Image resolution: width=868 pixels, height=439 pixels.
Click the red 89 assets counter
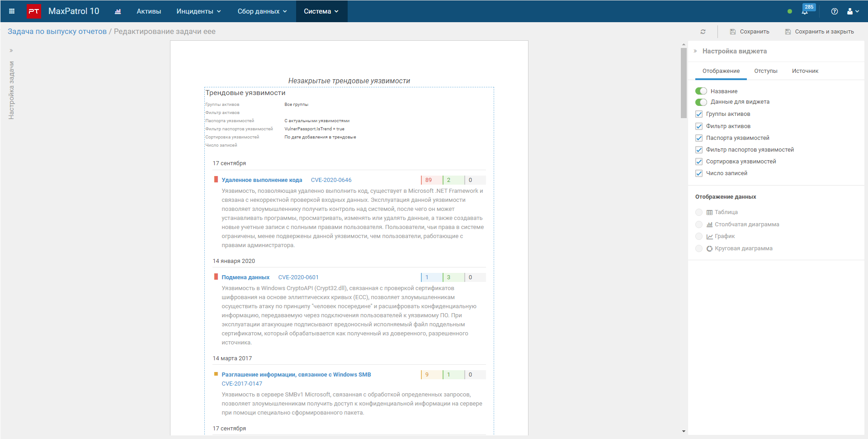pyautogui.click(x=431, y=180)
